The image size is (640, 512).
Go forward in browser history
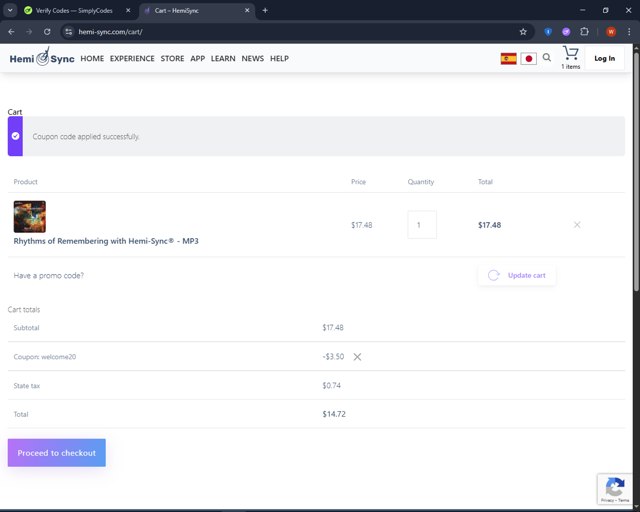tap(29, 31)
